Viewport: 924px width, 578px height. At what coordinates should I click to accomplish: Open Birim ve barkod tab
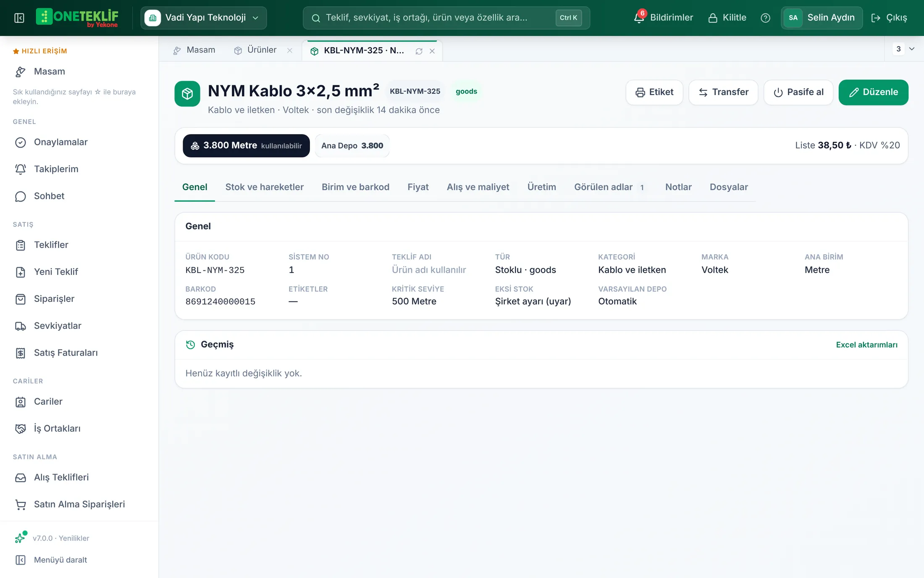pyautogui.click(x=355, y=187)
